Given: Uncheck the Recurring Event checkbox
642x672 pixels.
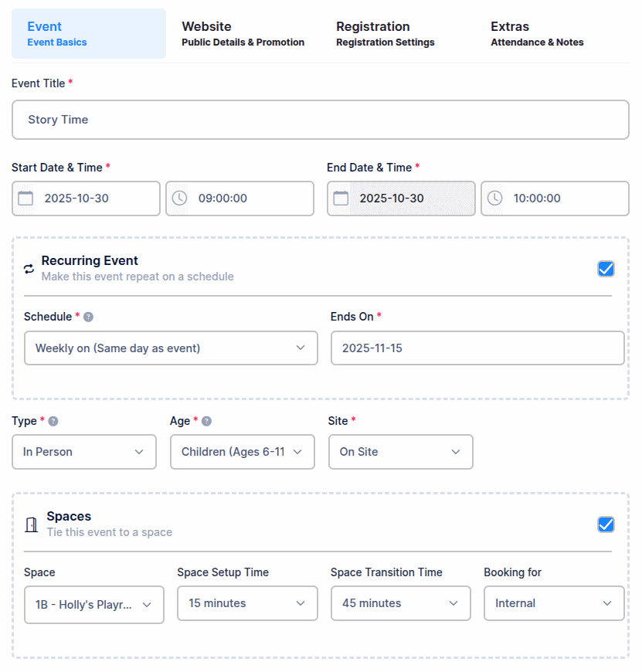Looking at the screenshot, I should coord(606,269).
